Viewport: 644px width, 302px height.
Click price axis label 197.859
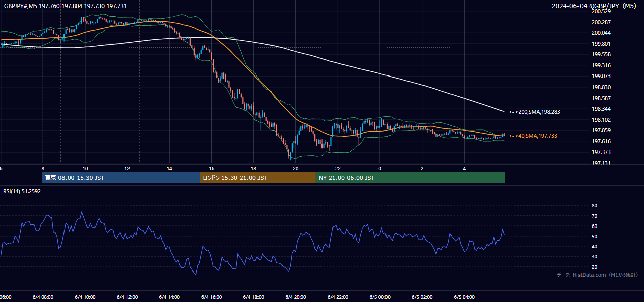[601, 130]
